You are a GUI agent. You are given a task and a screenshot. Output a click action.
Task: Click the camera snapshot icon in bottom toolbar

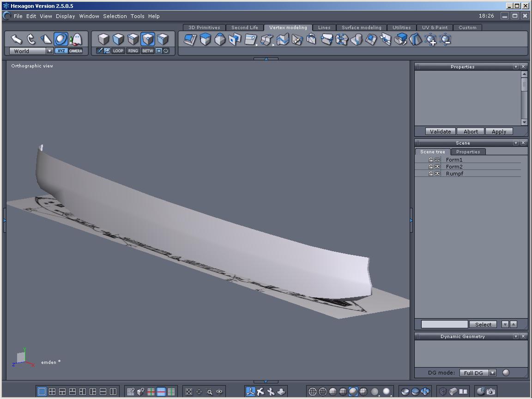coord(490,392)
